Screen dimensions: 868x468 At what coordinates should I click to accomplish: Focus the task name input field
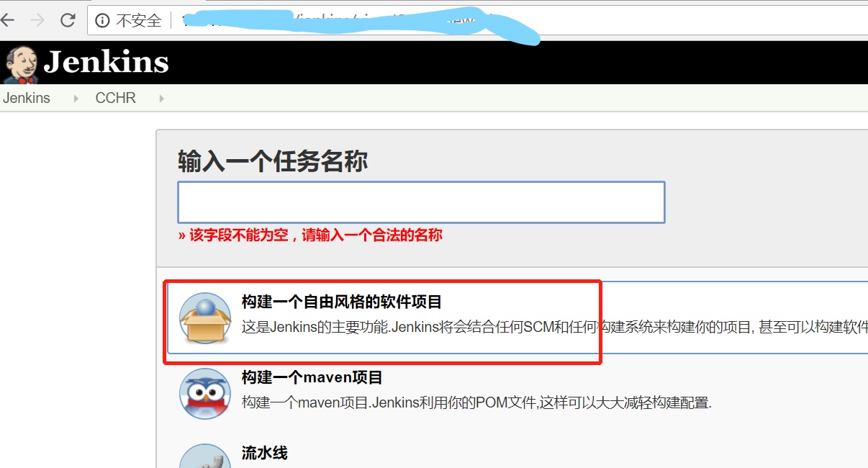tap(421, 202)
